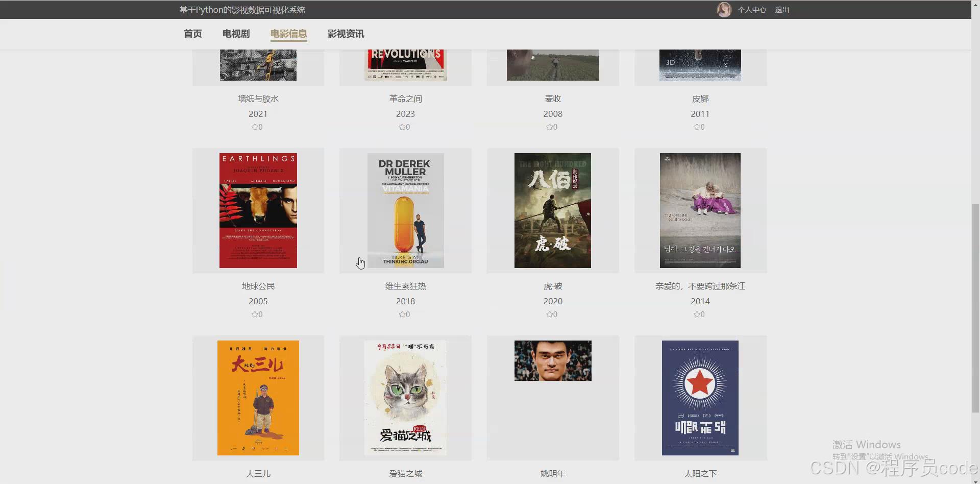Click the star rating icon under 墙纸与胶水
This screenshot has height=484, width=980.
pyautogui.click(x=255, y=127)
